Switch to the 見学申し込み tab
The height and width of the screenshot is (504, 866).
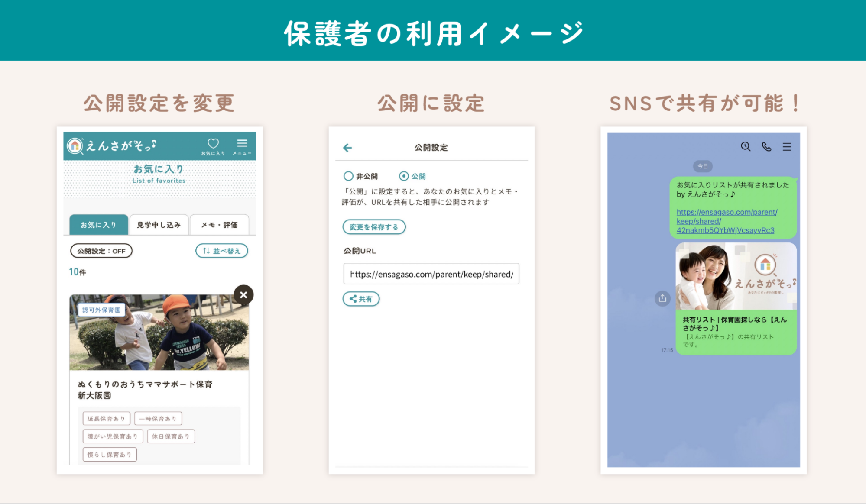click(x=159, y=225)
